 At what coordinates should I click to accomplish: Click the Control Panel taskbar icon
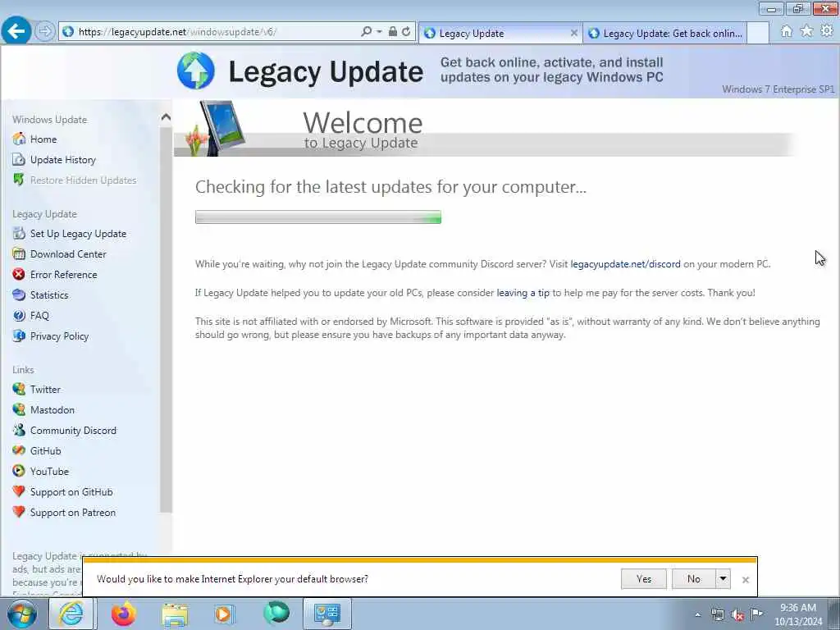(x=327, y=614)
